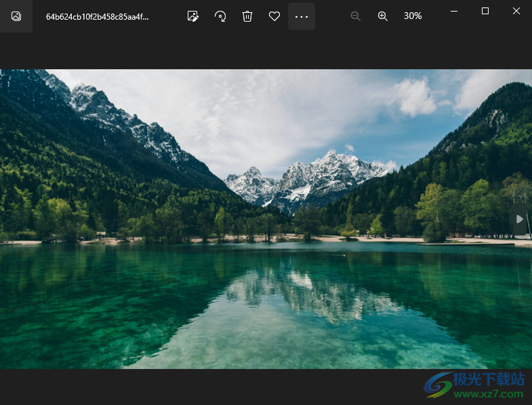Rotate the photo with the rotate icon
532x405 pixels.
220,16
